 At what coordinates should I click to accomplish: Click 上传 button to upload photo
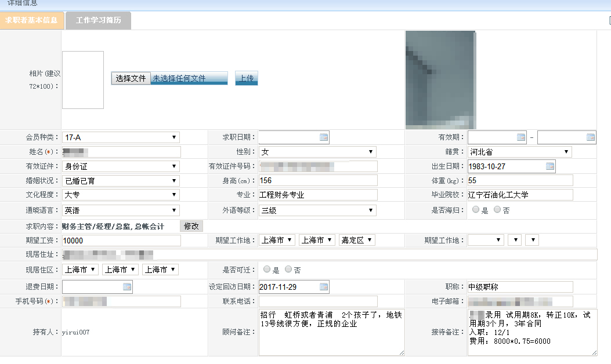point(246,78)
